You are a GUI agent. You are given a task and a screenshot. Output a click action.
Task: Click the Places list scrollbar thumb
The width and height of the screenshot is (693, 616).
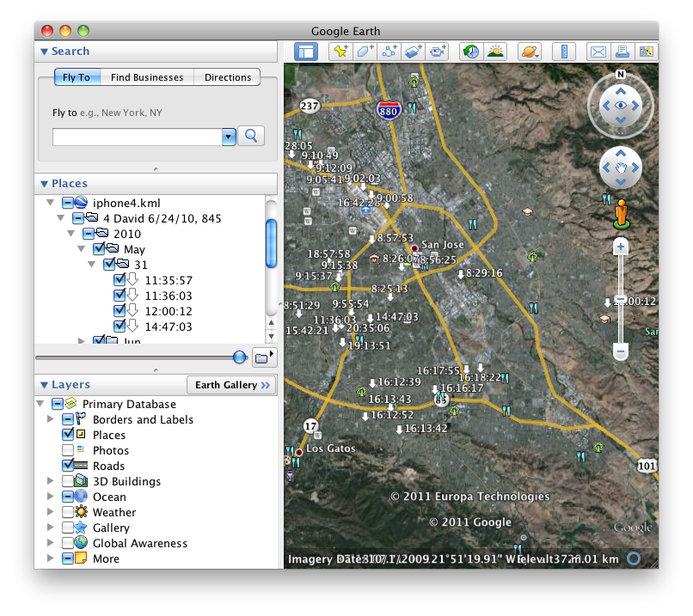point(272,243)
